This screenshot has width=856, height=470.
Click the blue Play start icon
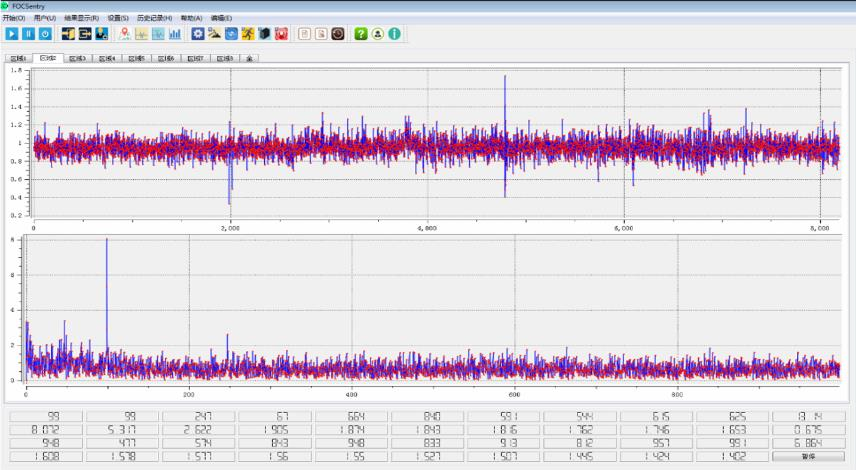pyautogui.click(x=11, y=34)
